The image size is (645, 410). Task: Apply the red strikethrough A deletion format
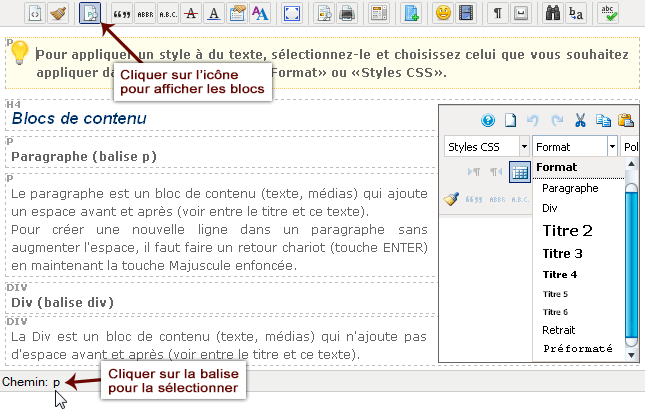(191, 14)
